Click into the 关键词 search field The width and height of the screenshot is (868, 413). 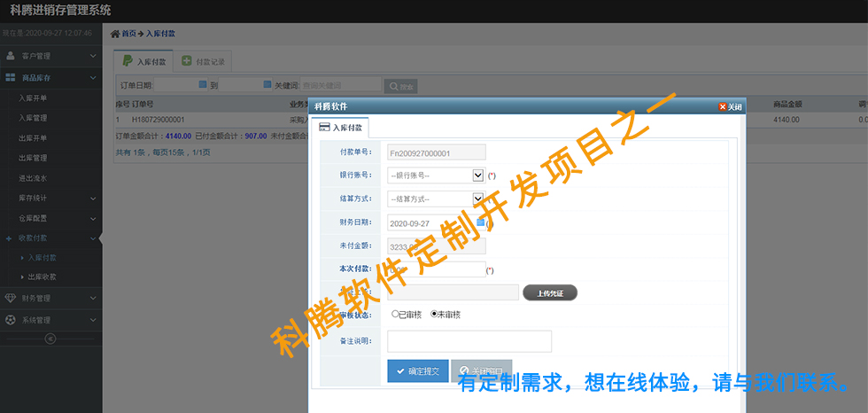(x=340, y=85)
